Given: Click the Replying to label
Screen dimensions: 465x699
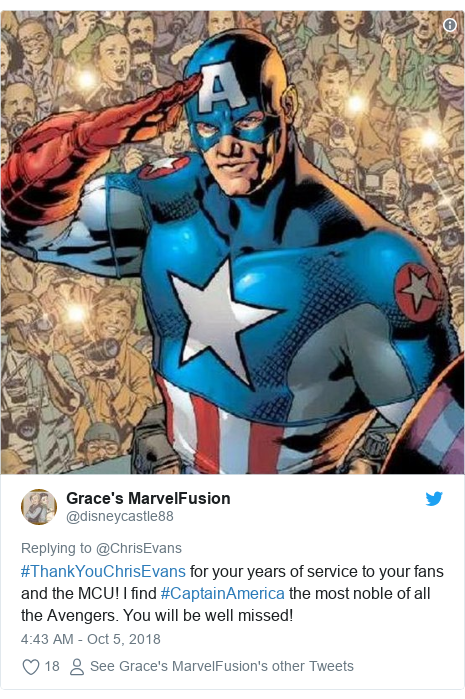Looking at the screenshot, I should point(56,548).
